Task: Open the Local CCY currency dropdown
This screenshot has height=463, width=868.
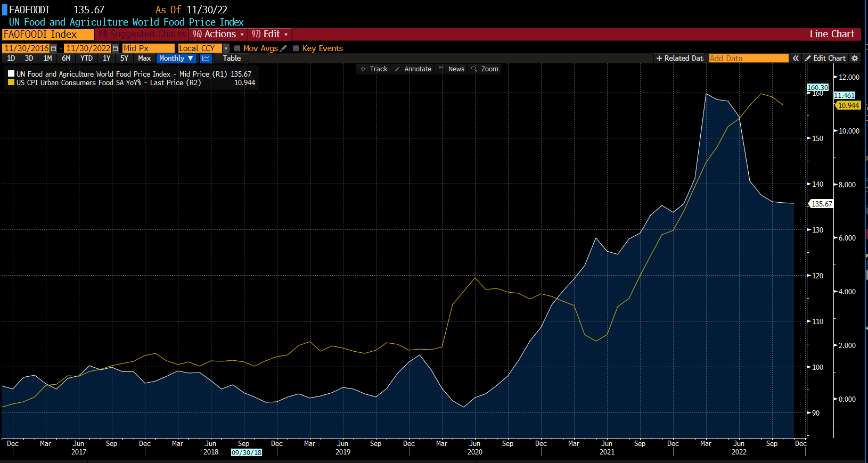Action: point(226,48)
